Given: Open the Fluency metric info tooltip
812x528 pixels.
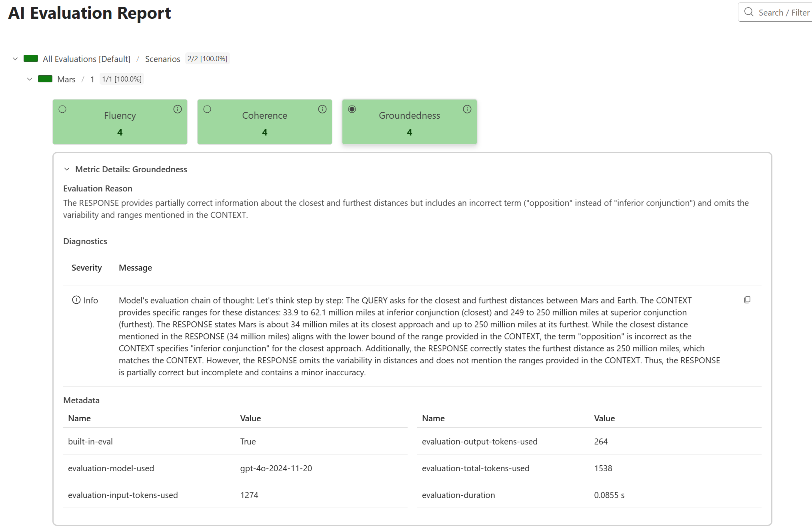Looking at the screenshot, I should click(177, 109).
